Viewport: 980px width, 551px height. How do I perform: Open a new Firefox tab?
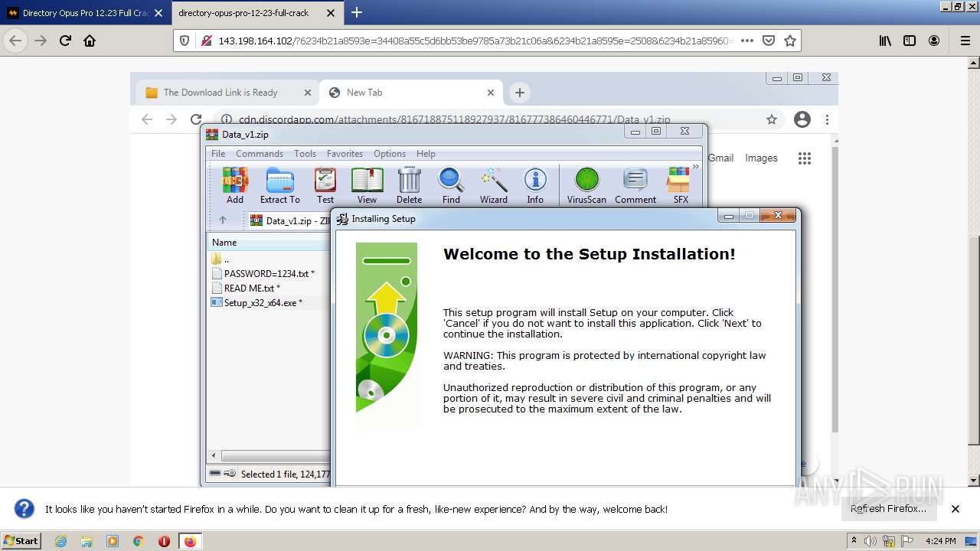click(x=357, y=12)
